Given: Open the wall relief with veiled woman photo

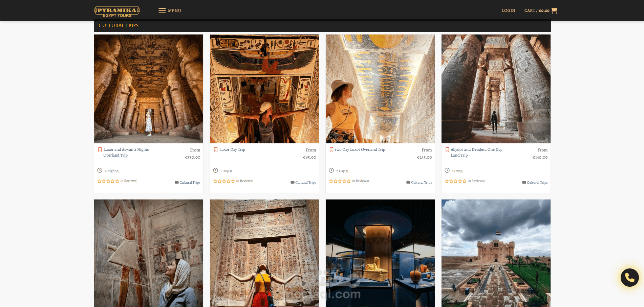Looking at the screenshot, I should 149,253.
